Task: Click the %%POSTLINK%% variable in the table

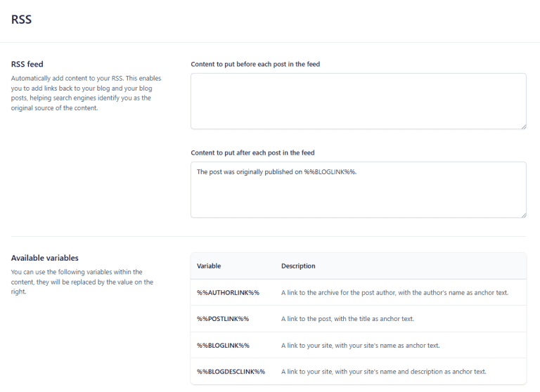Action: (x=223, y=319)
